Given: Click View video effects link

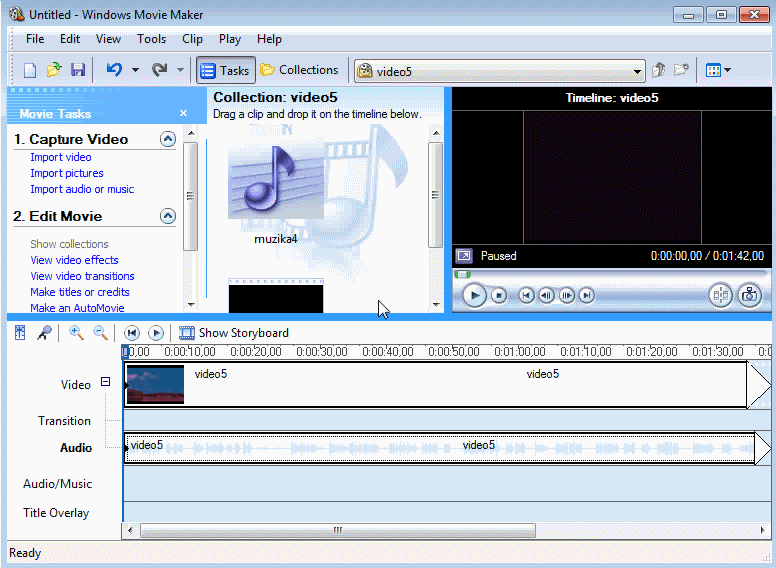Looking at the screenshot, I should (x=74, y=260).
